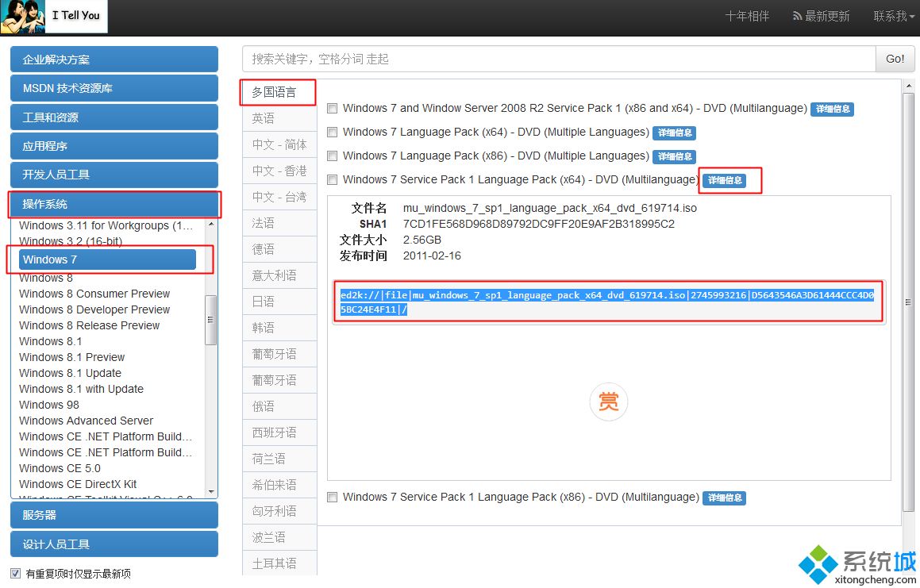Image resolution: width=920 pixels, height=588 pixels.
Task: Expand the 企业解决方案 category
Action: [x=114, y=60]
